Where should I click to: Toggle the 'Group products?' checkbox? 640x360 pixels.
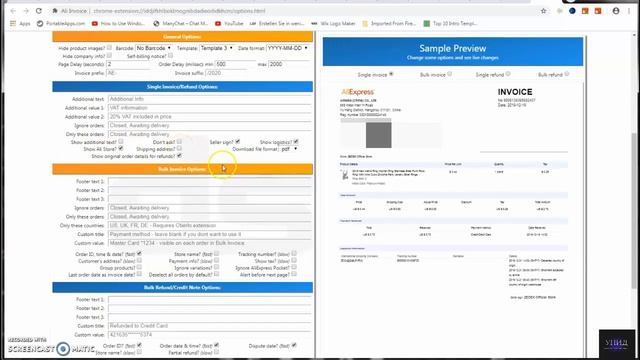coord(139,267)
